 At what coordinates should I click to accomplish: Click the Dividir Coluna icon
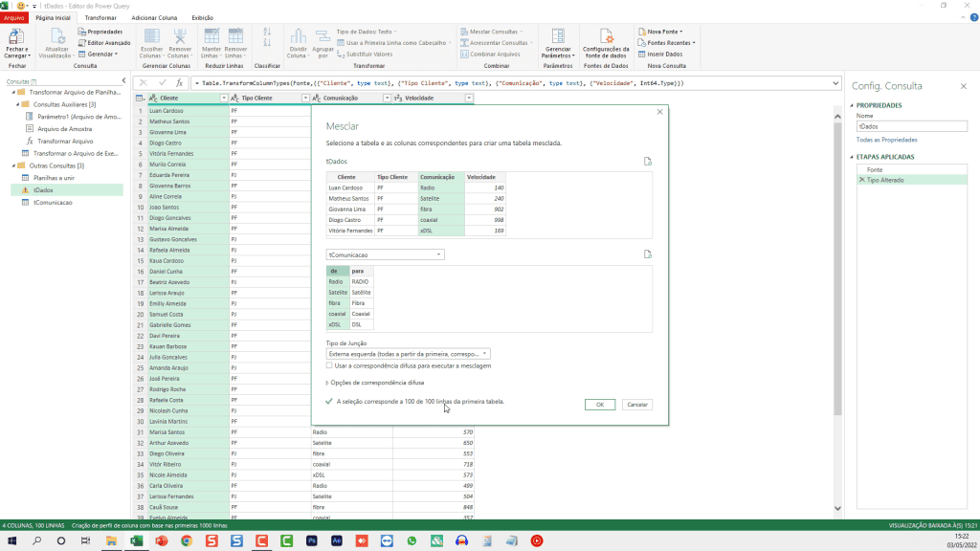tap(298, 38)
